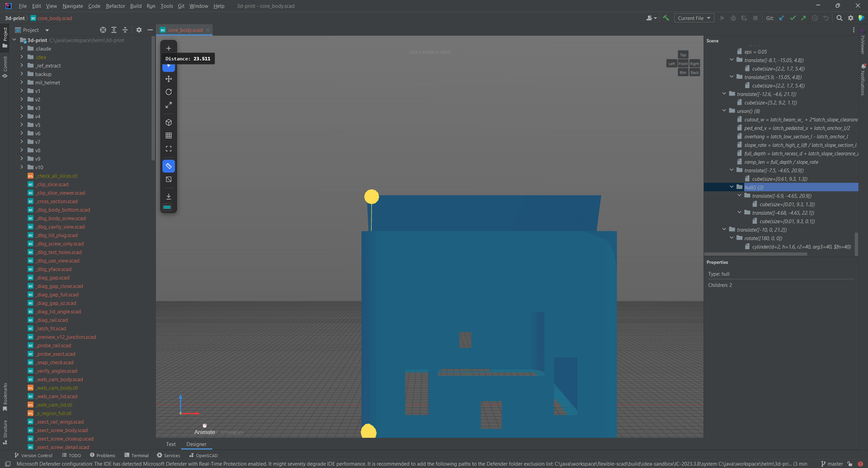Expand the mil_helmet folder

[x=22, y=83]
